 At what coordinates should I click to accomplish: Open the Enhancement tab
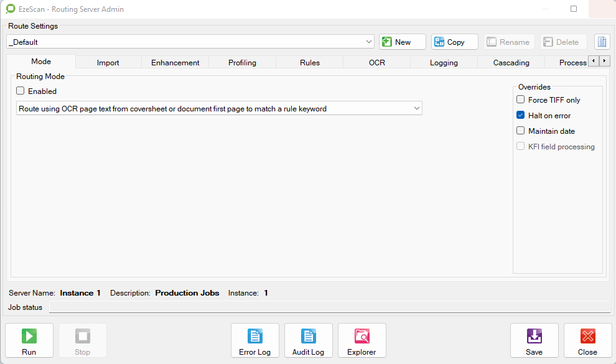tap(175, 63)
